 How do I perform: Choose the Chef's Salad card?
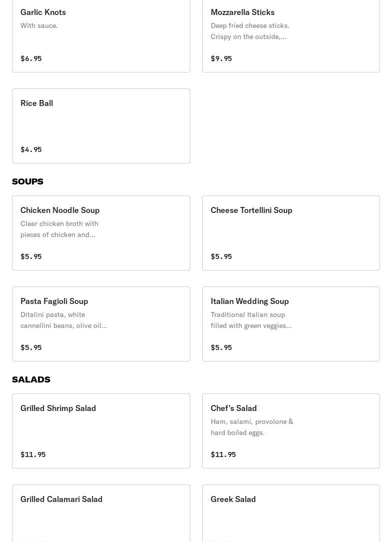[x=291, y=431]
